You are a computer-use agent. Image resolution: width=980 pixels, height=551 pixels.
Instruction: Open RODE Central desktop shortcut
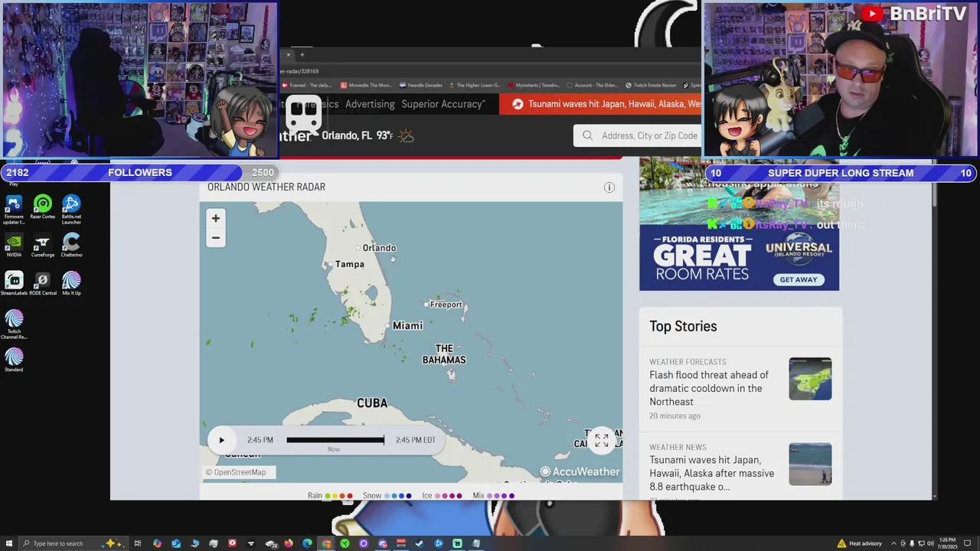43,284
